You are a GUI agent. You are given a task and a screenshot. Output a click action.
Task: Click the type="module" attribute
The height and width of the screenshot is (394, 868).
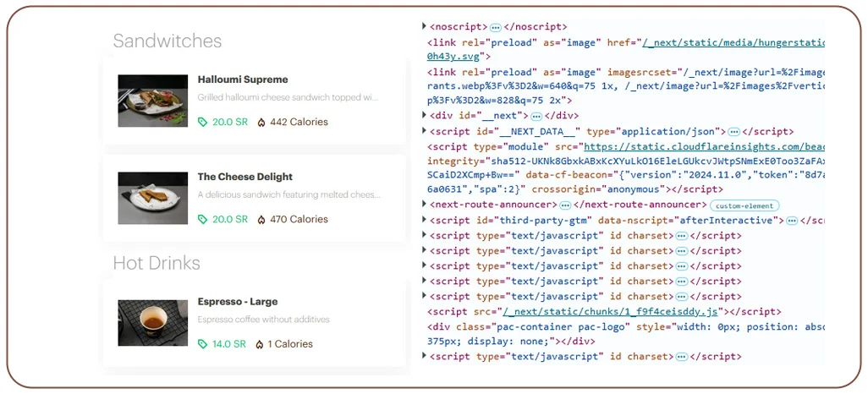click(x=511, y=146)
